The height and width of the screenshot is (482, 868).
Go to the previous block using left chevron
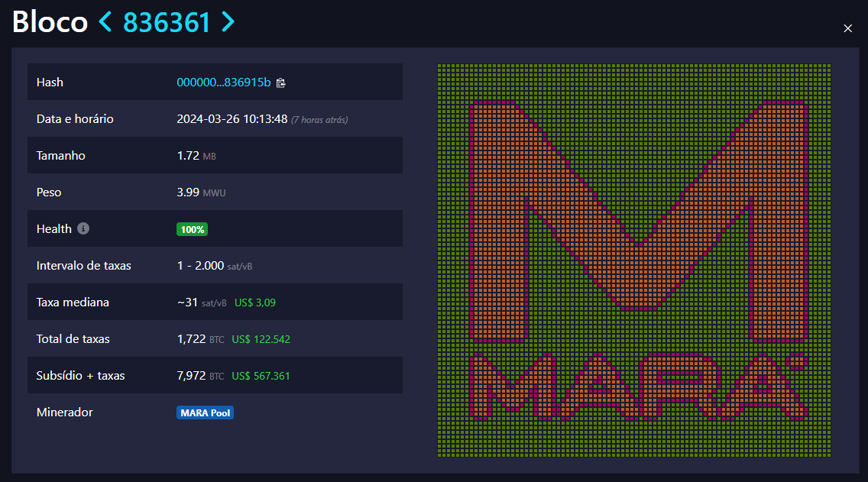pos(105,23)
